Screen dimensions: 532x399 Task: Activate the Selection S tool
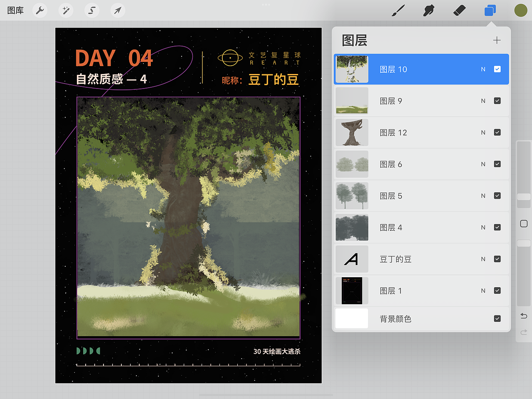pyautogui.click(x=92, y=10)
